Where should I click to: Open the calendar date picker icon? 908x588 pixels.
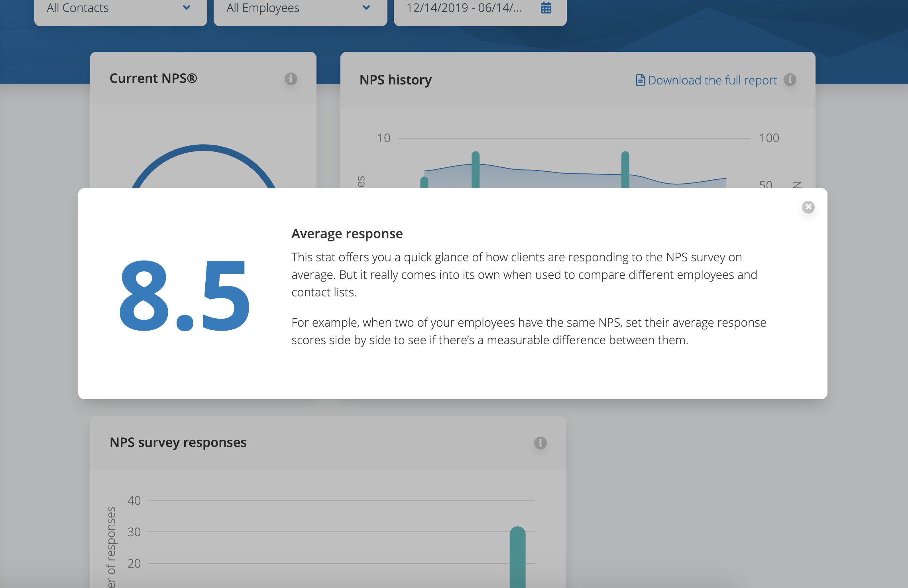[546, 8]
